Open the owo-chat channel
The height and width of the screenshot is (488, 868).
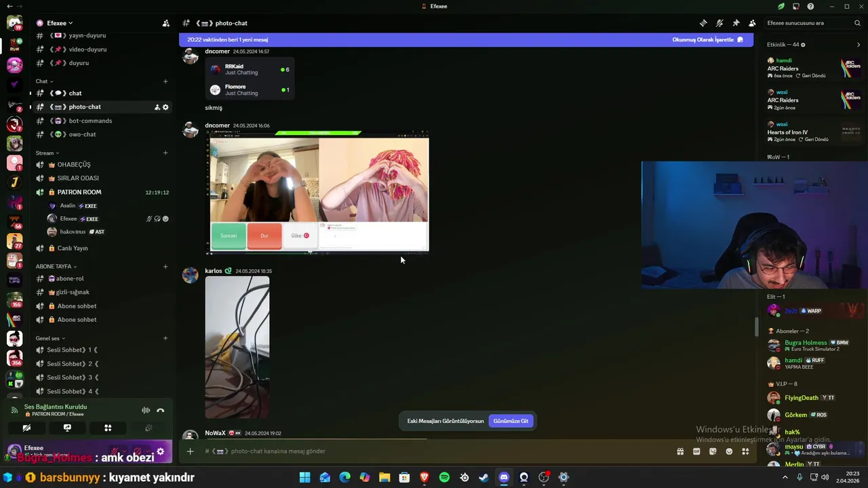pos(82,134)
